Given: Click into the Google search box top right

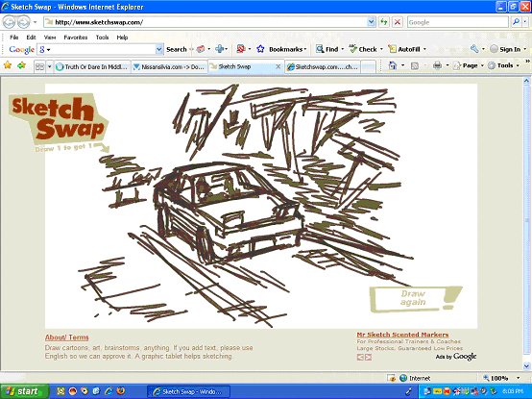Looking at the screenshot, I should point(458,22).
